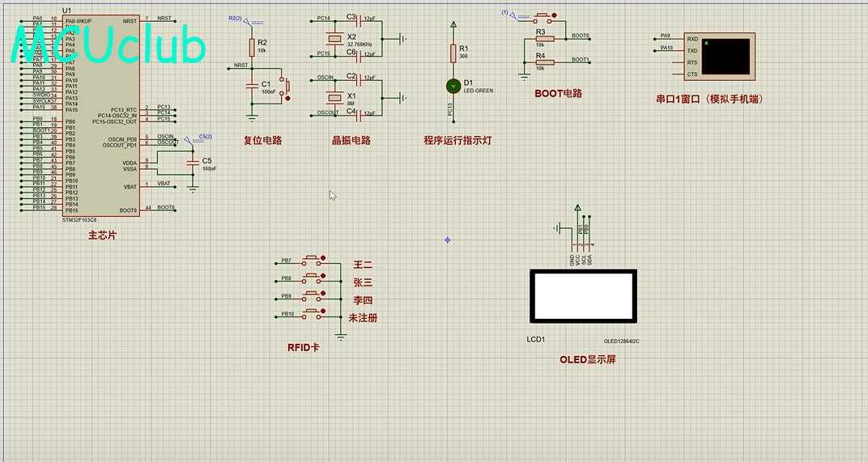Image resolution: width=868 pixels, height=462 pixels.
Task: Click the 晶振电路 label
Action: tap(351, 141)
